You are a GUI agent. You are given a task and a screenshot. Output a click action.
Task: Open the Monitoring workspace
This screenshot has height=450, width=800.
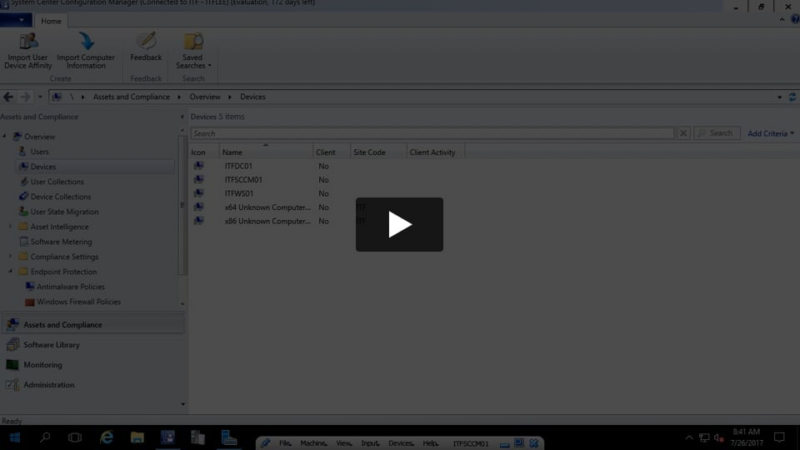pos(42,365)
